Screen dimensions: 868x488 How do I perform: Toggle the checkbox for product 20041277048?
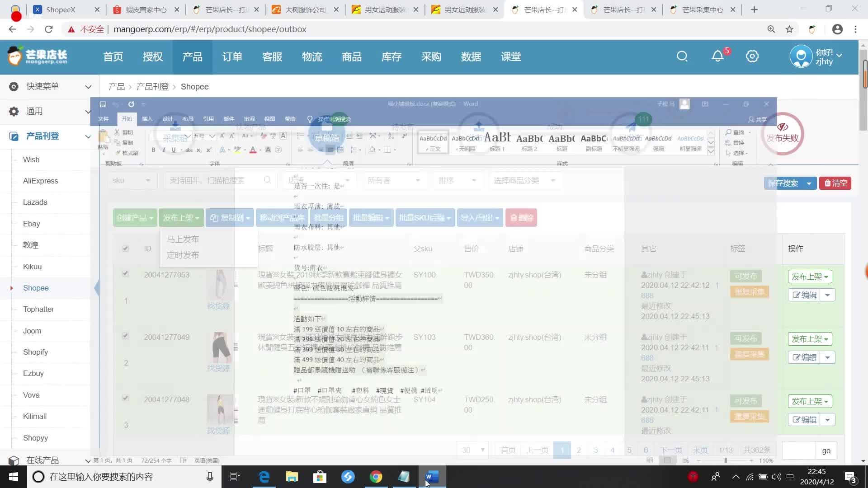pyautogui.click(x=125, y=398)
